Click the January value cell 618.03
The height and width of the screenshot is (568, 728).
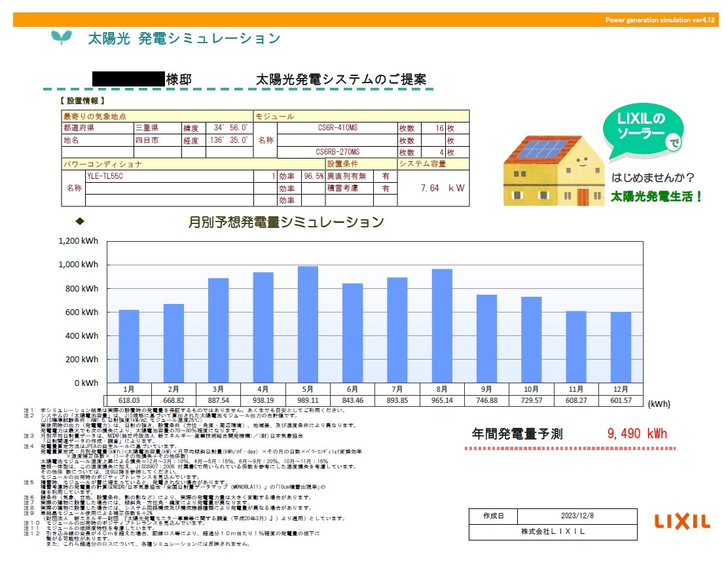click(129, 400)
